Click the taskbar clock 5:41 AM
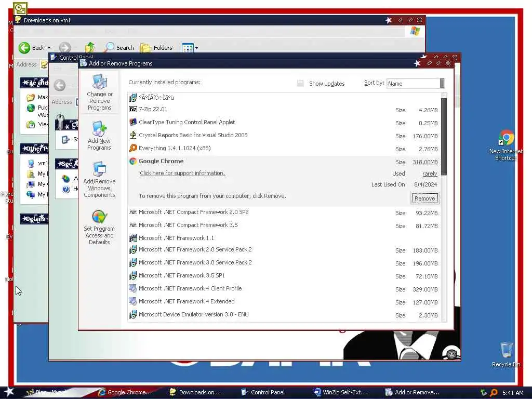 513,393
